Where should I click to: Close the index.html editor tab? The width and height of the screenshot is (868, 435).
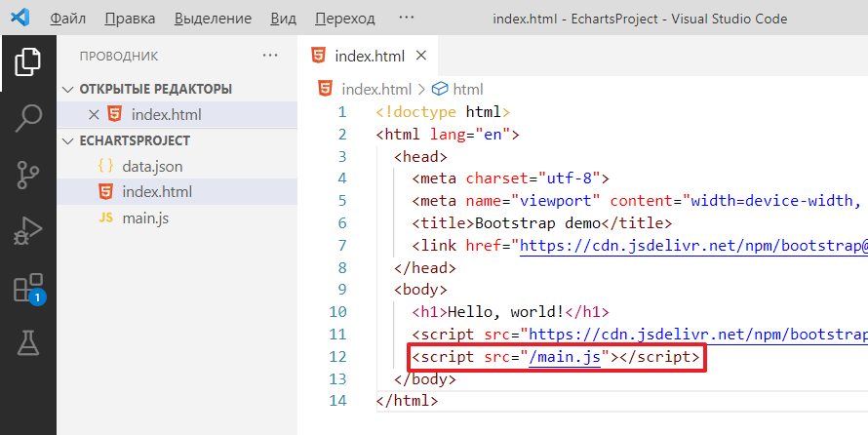click(x=421, y=56)
